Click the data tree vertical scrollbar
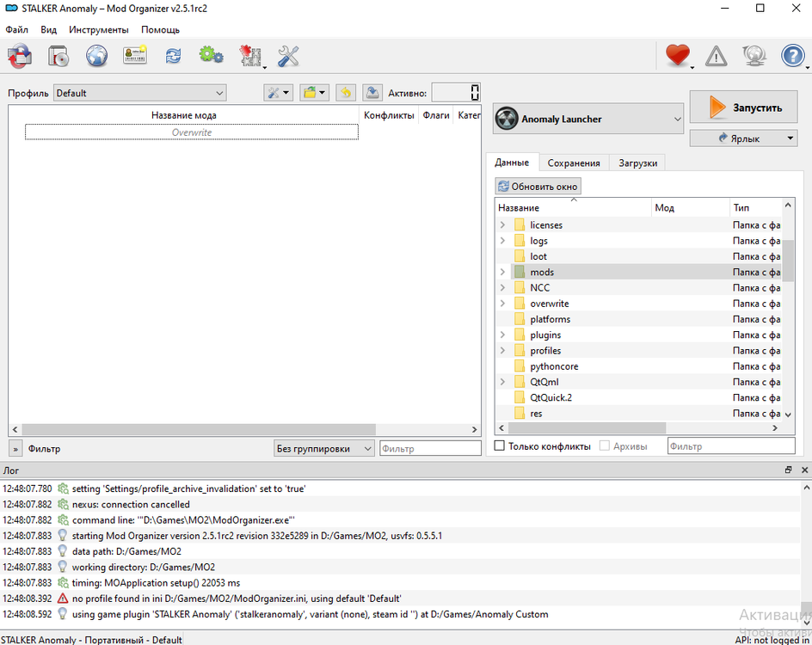The width and height of the screenshot is (812, 645). (x=788, y=261)
